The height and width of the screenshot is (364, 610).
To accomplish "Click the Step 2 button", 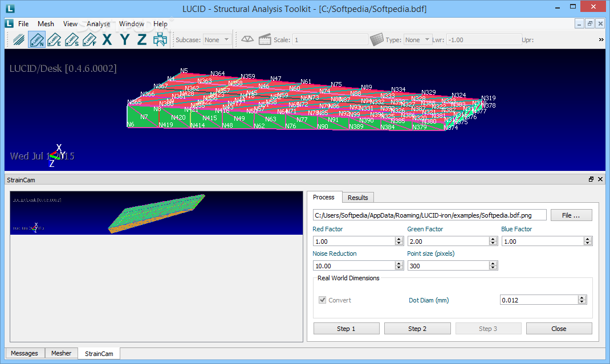I will (417, 329).
